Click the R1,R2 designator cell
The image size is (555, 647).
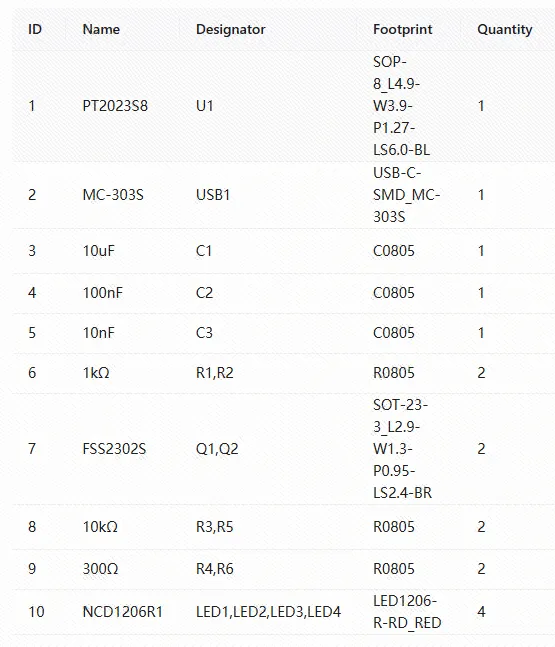click(215, 373)
